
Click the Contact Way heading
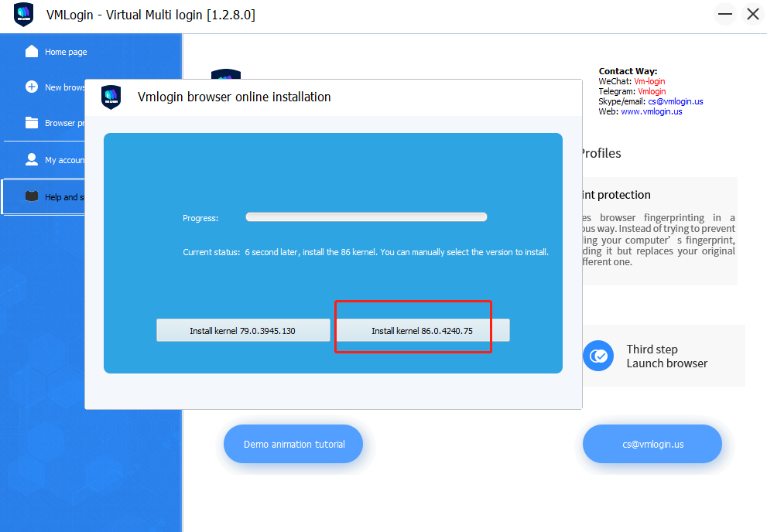pyautogui.click(x=628, y=71)
